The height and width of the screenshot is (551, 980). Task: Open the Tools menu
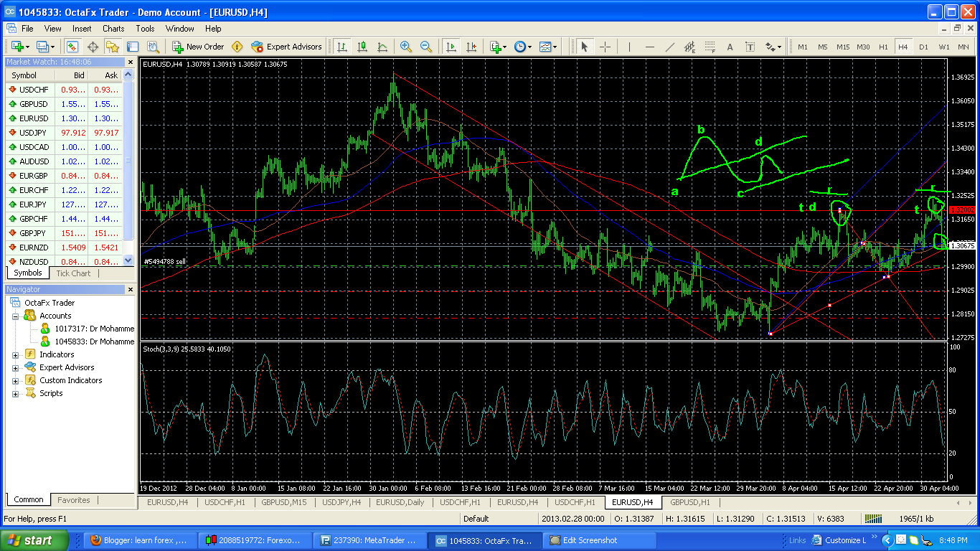[x=146, y=29]
